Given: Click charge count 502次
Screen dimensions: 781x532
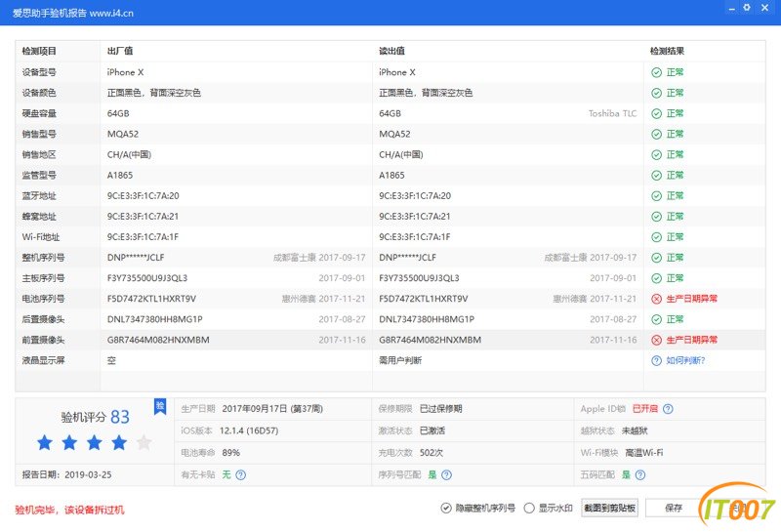Looking at the screenshot, I should (432, 453).
